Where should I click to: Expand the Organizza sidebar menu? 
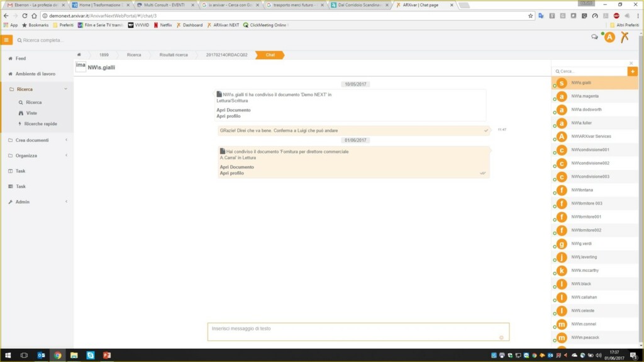pos(66,156)
